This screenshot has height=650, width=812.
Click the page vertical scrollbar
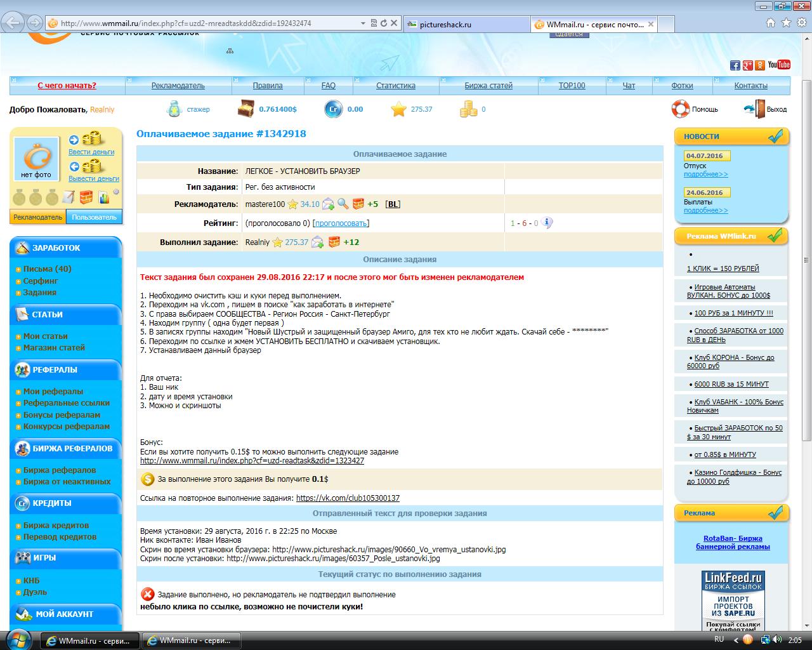pos(806,260)
